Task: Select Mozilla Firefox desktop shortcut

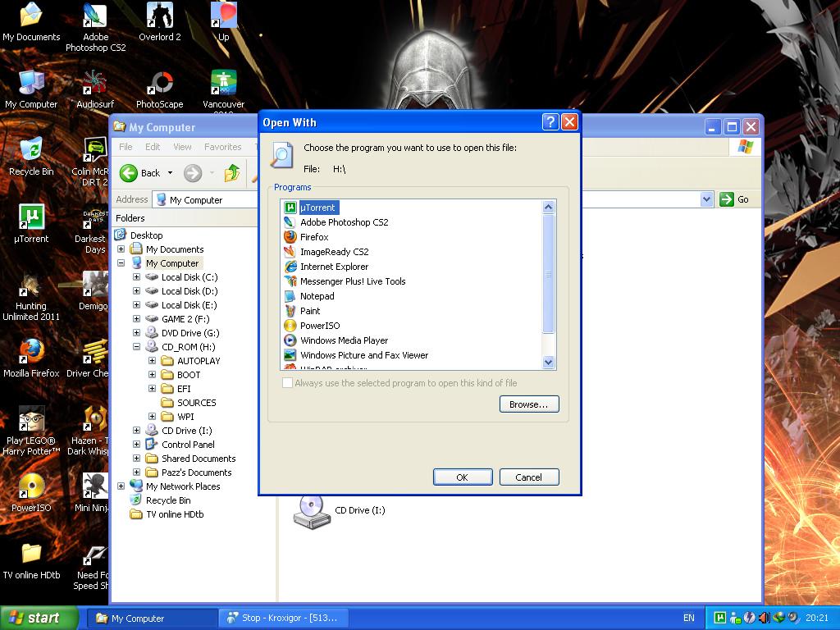Action: click(31, 358)
